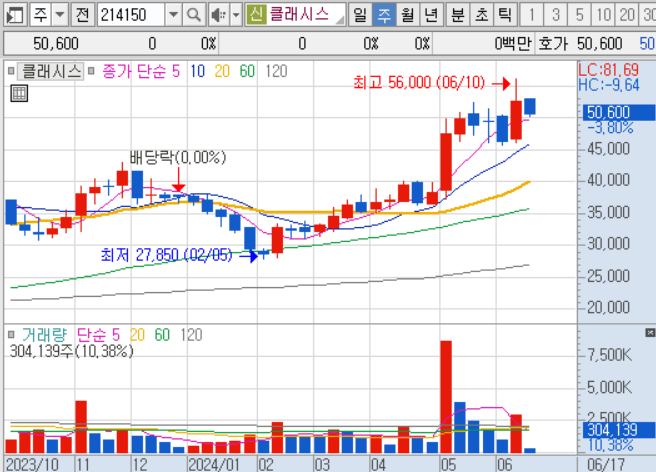Click the volume 120 average label
This screenshot has width=656, height=472.
tap(191, 335)
